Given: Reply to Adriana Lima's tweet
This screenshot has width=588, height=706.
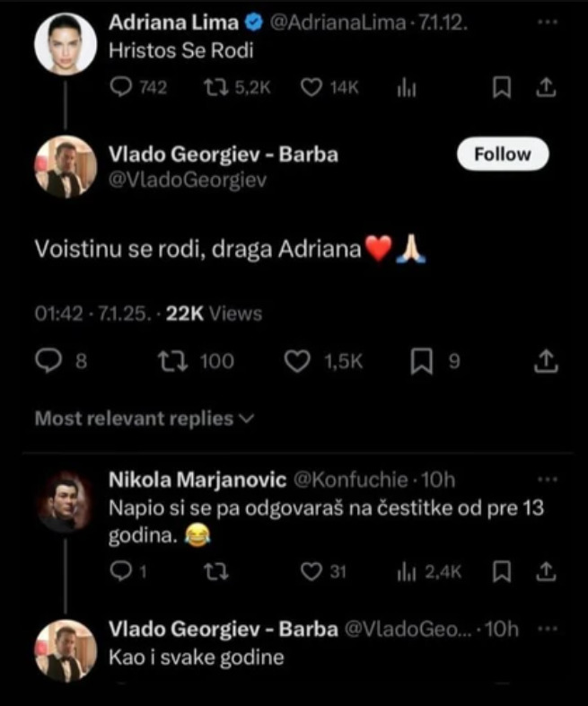Looking at the screenshot, I should [120, 87].
